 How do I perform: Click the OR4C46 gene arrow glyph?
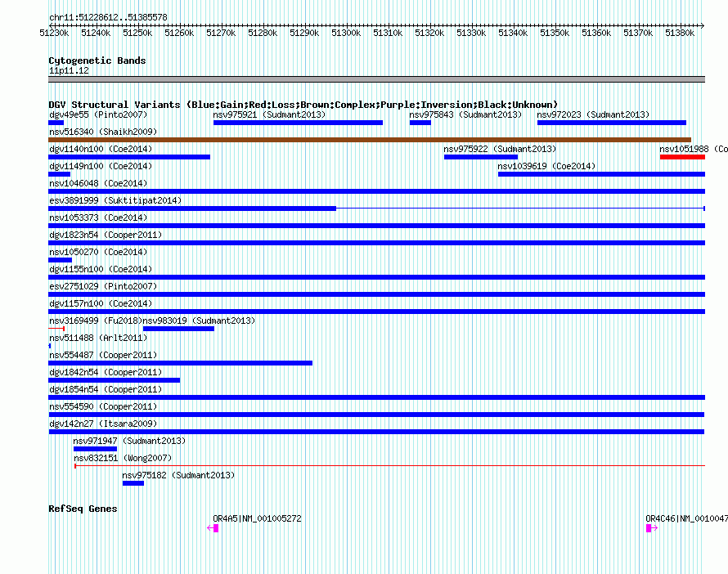(x=652, y=528)
